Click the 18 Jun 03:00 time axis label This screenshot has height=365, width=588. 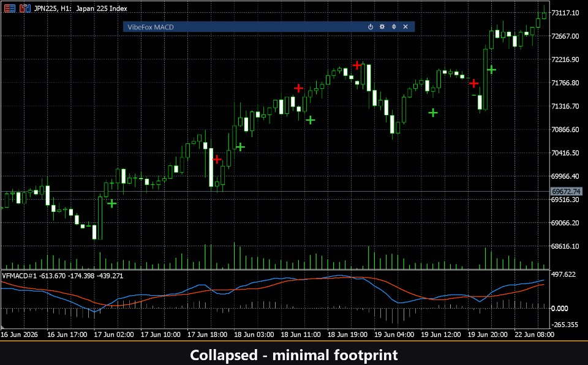pos(254,334)
